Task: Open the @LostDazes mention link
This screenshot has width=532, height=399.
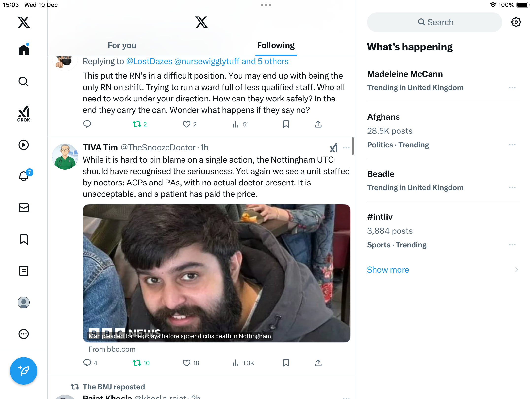Action: 149,61
